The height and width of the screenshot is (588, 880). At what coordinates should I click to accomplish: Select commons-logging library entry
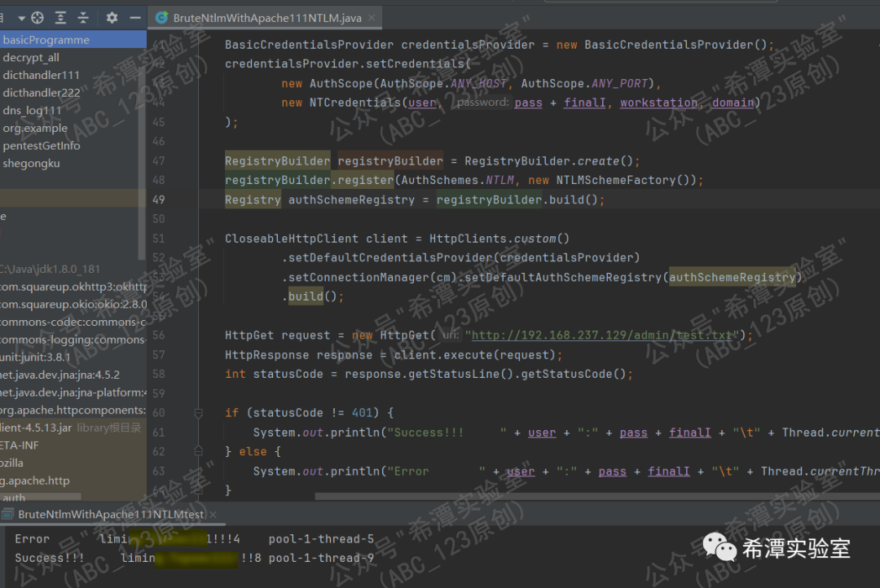[x=73, y=340]
